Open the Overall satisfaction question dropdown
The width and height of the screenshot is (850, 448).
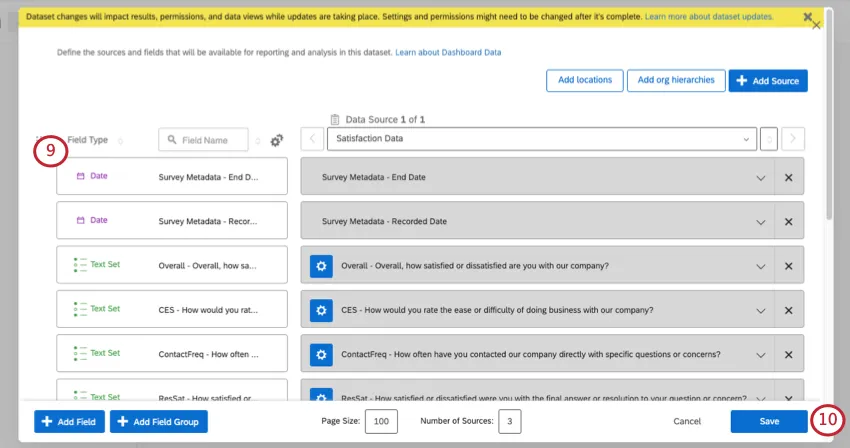pyautogui.click(x=760, y=266)
